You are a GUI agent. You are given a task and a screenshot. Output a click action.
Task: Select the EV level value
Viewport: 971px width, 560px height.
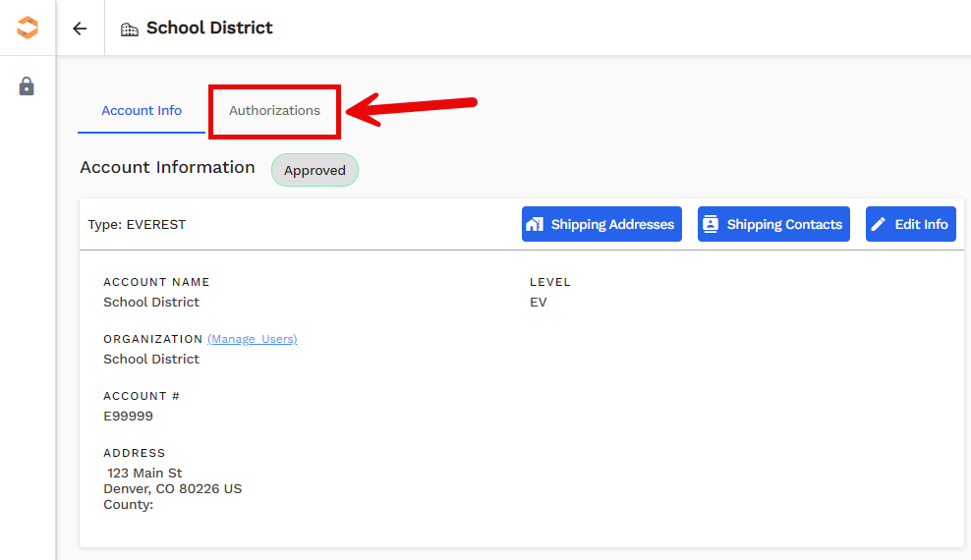tap(538, 302)
